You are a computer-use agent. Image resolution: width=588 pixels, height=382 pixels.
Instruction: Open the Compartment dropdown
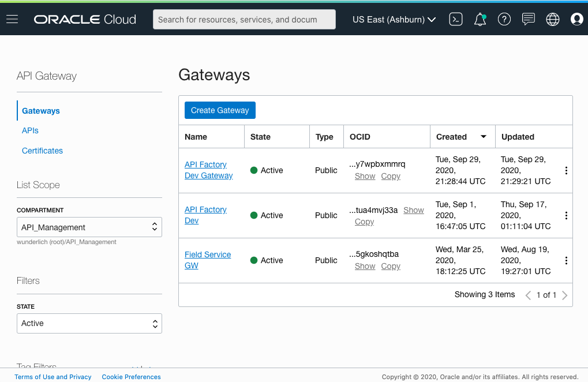coord(89,227)
